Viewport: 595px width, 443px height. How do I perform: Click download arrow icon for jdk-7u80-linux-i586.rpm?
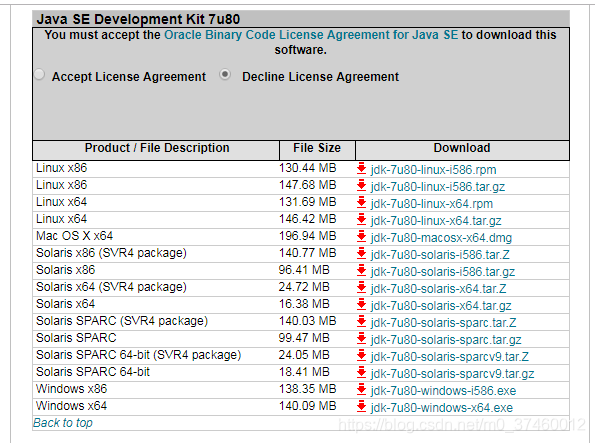(361, 169)
